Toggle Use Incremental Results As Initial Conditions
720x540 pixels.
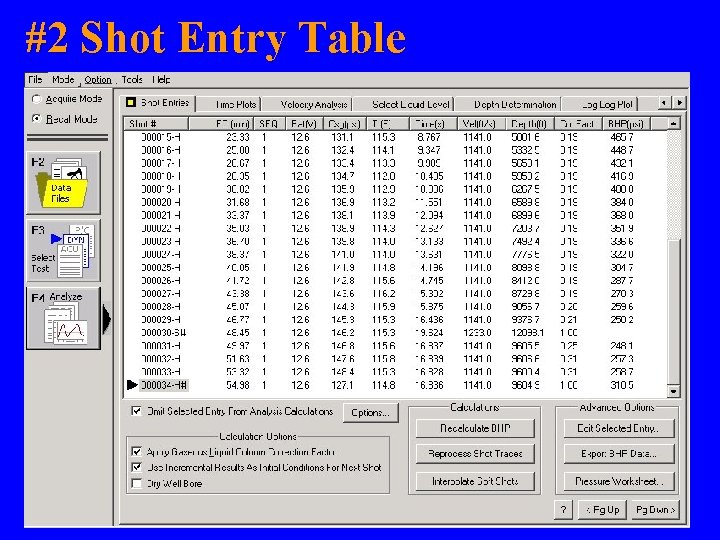click(136, 467)
